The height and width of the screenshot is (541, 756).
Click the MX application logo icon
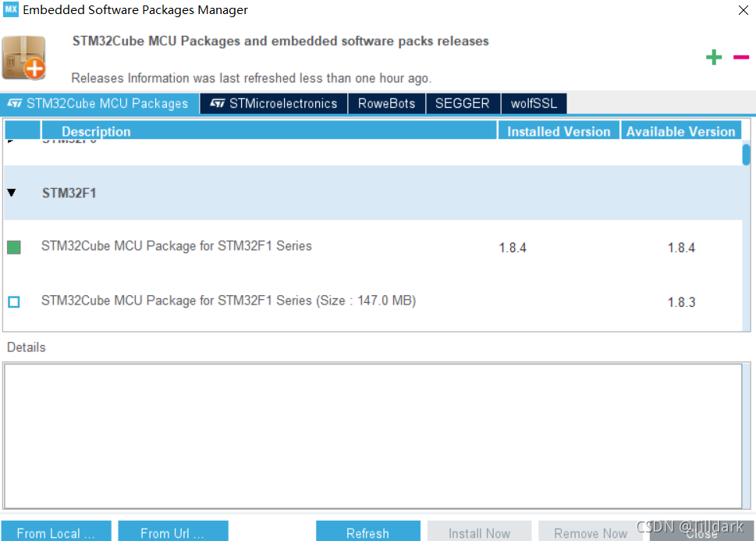click(11, 10)
